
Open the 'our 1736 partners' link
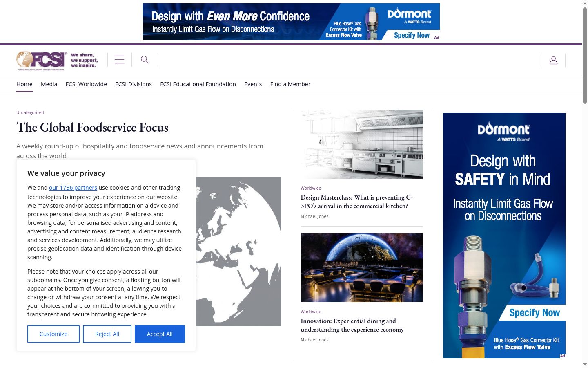[73, 188]
